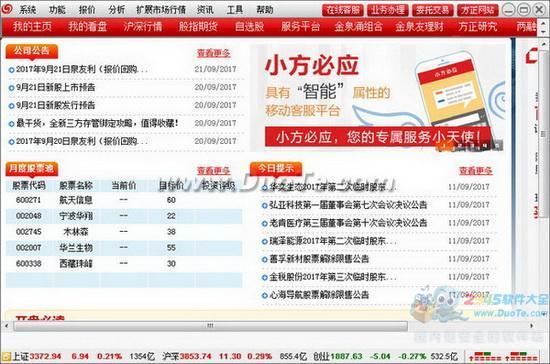Image resolution: width=550 pixels, height=364 pixels.
Task: Click the 在线客服 button
Action: 343,10
